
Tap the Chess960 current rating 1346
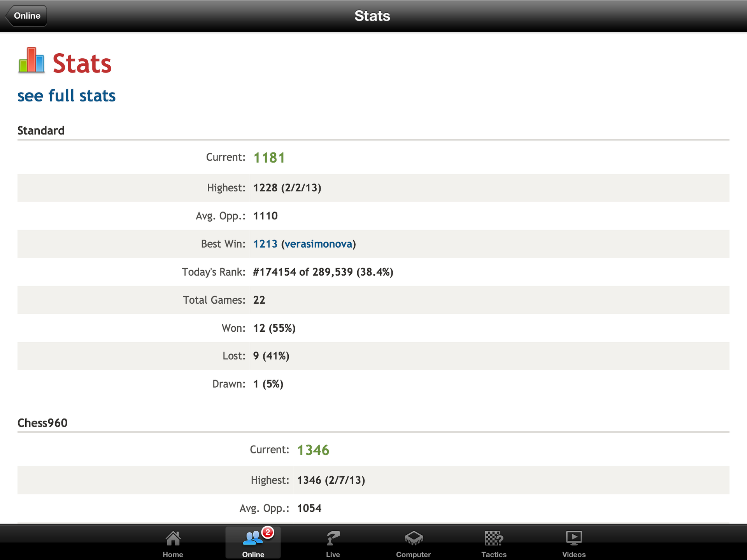[313, 450]
